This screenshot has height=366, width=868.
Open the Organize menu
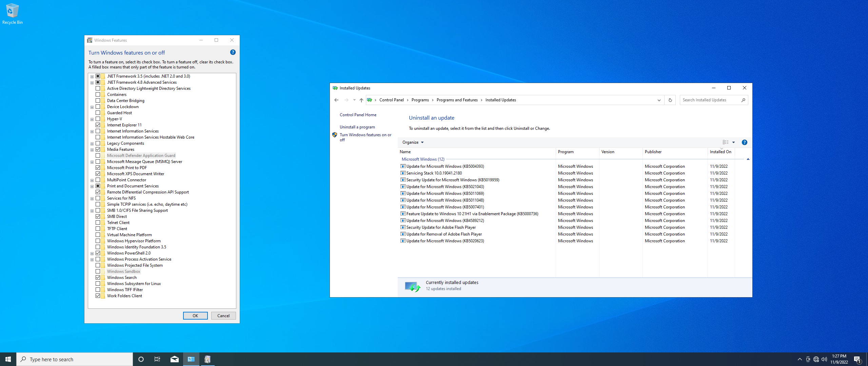pyautogui.click(x=413, y=142)
